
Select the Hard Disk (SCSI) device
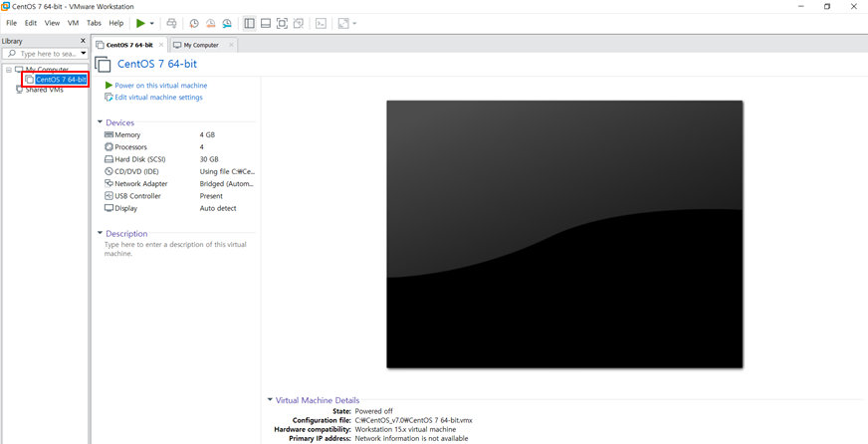[179, 159]
